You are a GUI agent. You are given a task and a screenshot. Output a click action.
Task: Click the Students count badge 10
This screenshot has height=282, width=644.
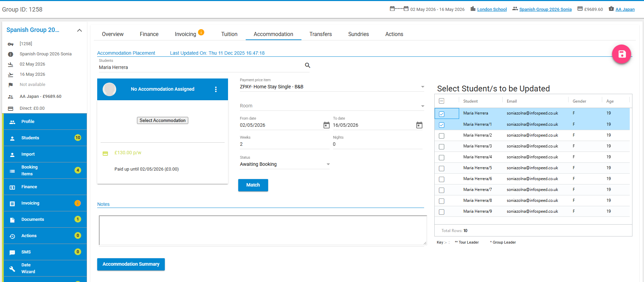tap(78, 138)
